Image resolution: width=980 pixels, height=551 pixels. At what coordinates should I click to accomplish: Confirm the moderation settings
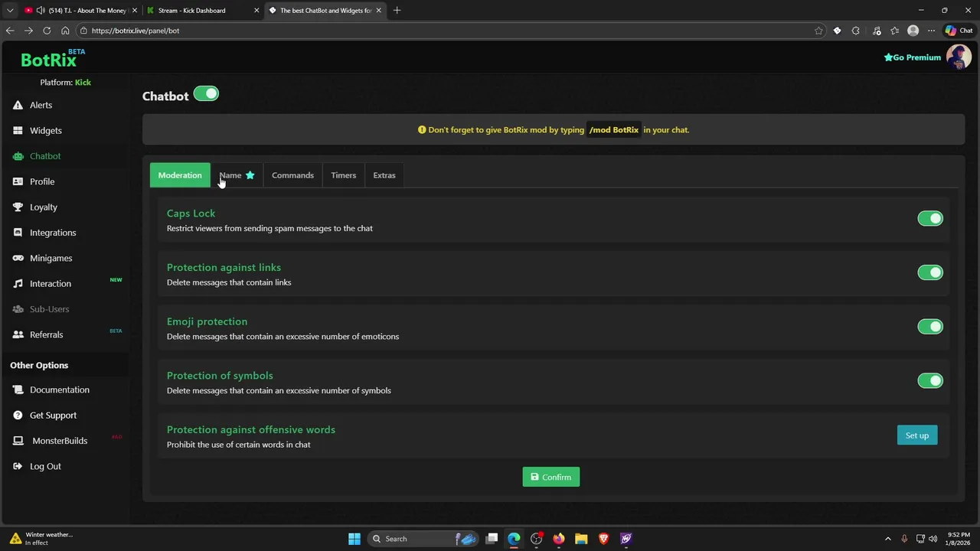tap(551, 477)
